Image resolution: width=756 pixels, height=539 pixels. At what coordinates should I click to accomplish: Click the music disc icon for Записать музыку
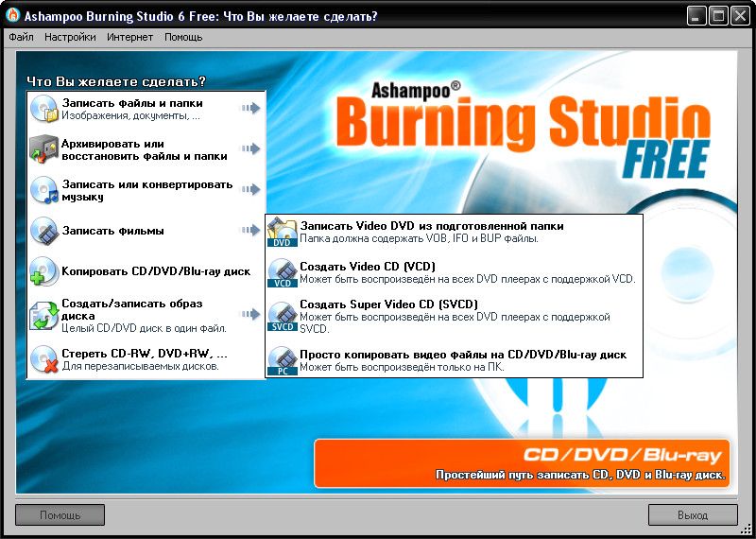click(44, 190)
